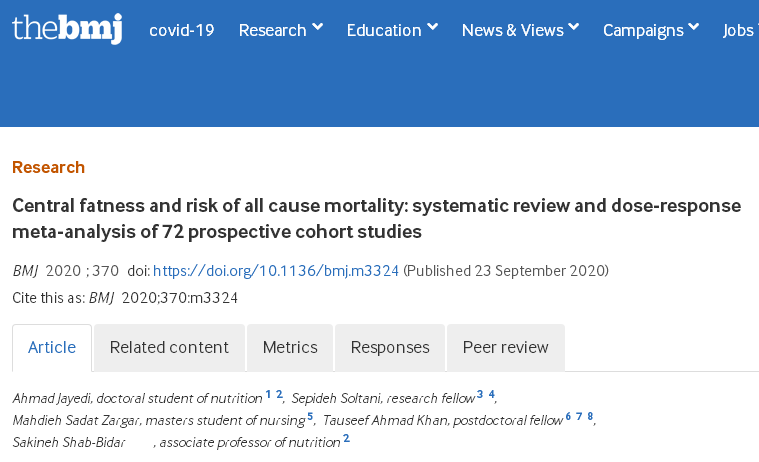Open the Campaigns navigation item
The image size is (759, 462).
[x=643, y=31]
